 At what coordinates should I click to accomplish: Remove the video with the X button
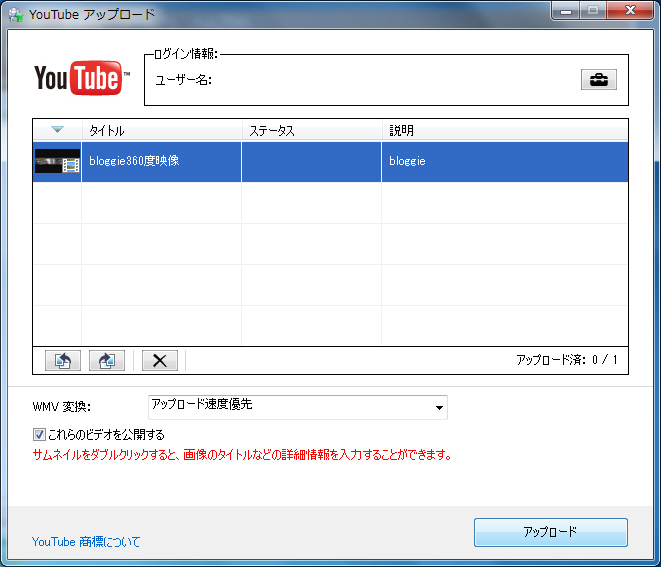pyautogui.click(x=160, y=361)
